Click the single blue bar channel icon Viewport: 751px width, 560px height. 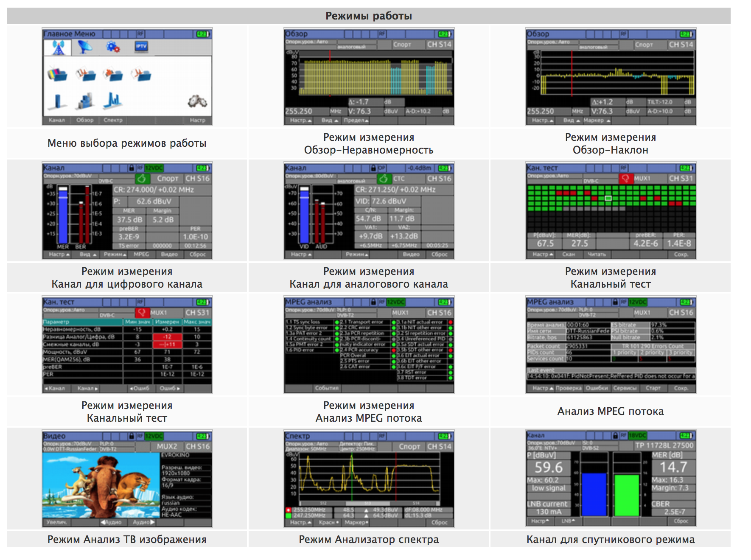click(x=57, y=101)
